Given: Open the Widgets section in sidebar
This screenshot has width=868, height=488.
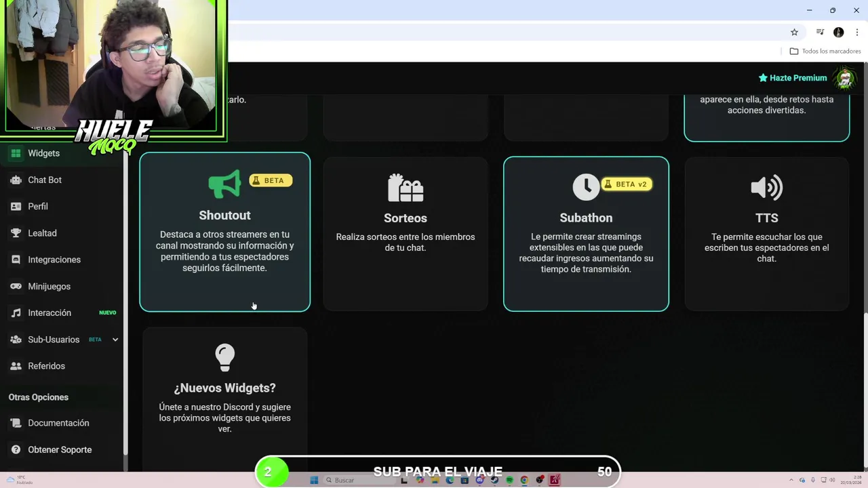Looking at the screenshot, I should (x=61, y=153).
